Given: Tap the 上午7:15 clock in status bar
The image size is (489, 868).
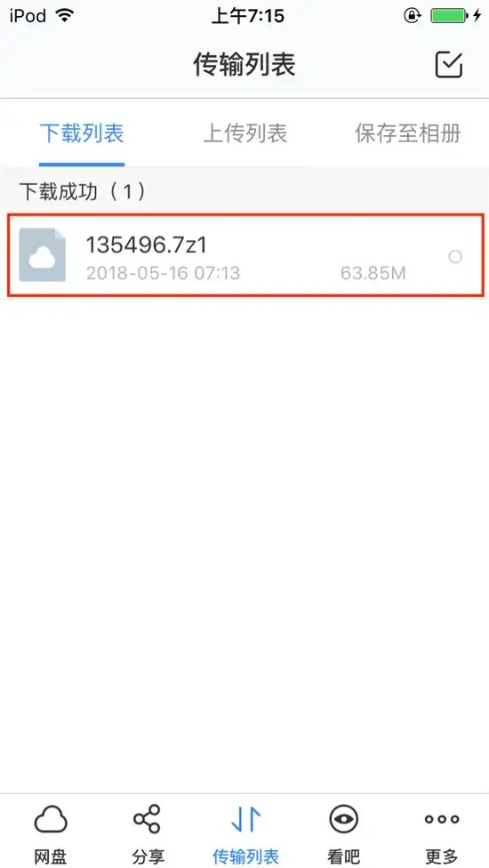Looking at the screenshot, I should [248, 15].
